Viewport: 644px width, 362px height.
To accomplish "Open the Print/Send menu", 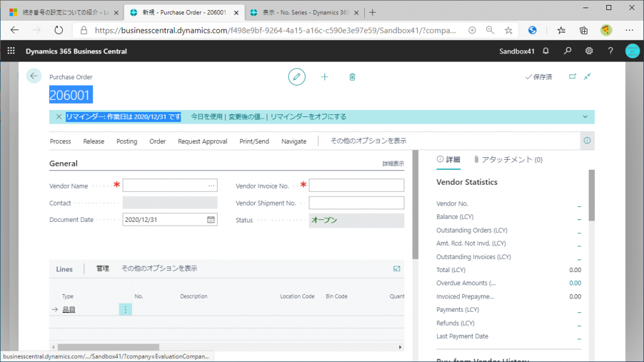I will pyautogui.click(x=254, y=141).
